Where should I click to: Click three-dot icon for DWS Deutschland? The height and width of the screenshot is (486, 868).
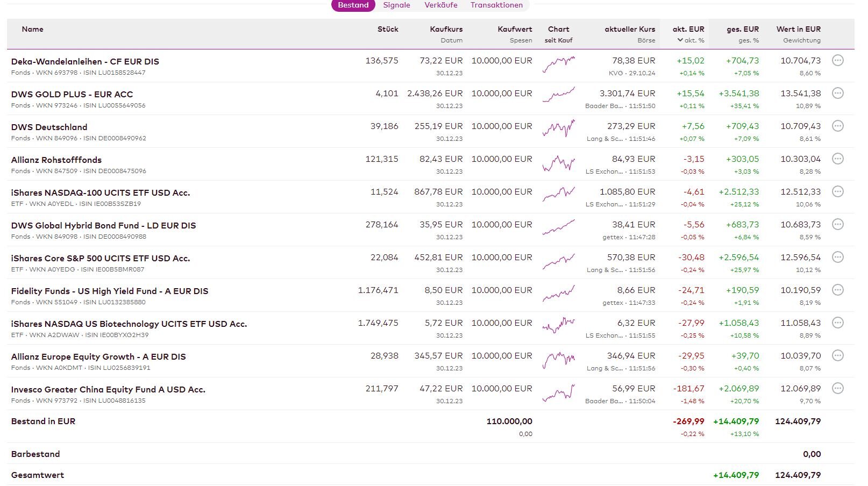click(x=837, y=126)
